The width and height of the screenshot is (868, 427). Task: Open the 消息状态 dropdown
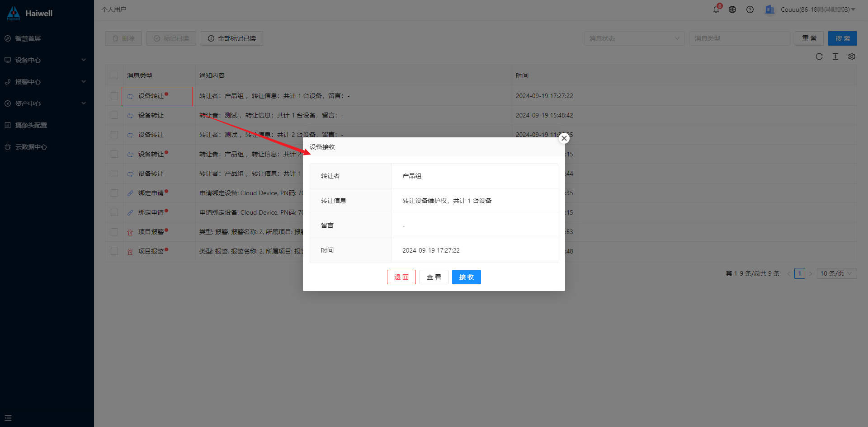634,38
